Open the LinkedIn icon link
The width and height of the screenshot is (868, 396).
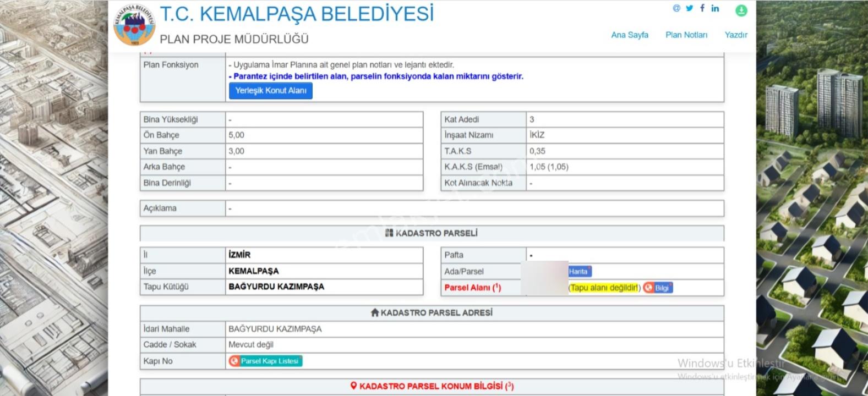click(715, 8)
